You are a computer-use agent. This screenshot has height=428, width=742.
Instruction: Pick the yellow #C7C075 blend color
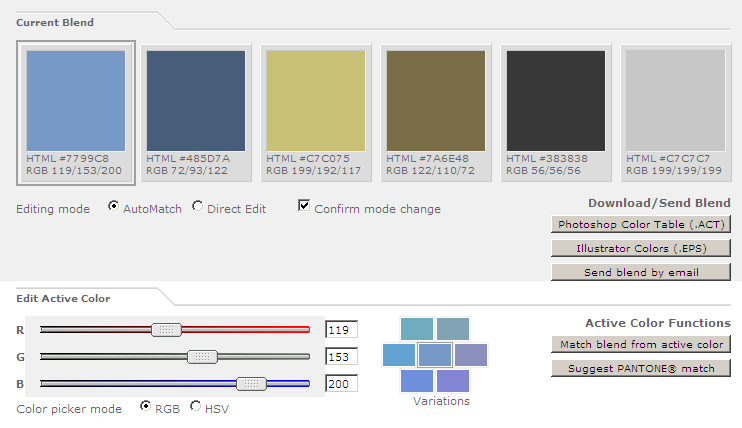pyautogui.click(x=316, y=101)
